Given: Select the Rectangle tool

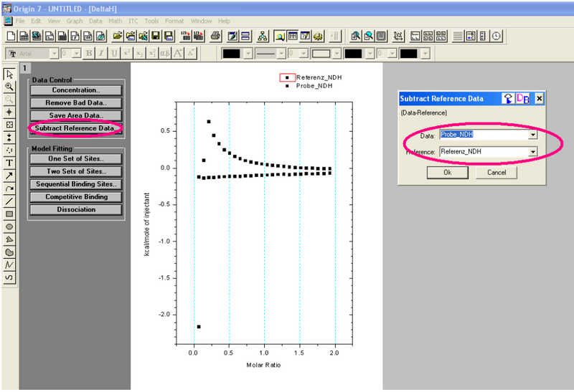Looking at the screenshot, I should (9, 214).
